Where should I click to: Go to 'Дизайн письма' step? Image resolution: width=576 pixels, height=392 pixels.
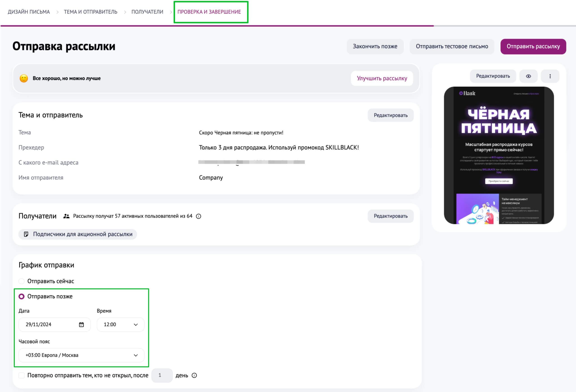(29, 12)
